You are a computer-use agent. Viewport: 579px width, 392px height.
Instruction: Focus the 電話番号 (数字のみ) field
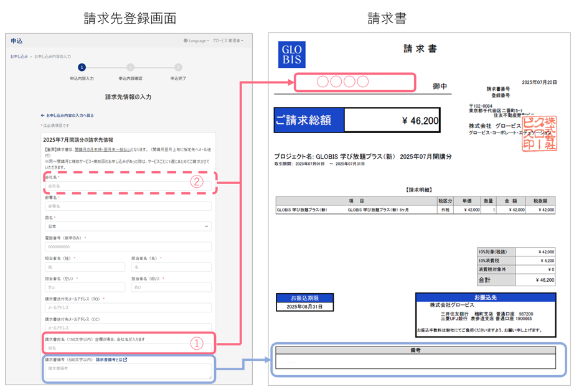128,246
